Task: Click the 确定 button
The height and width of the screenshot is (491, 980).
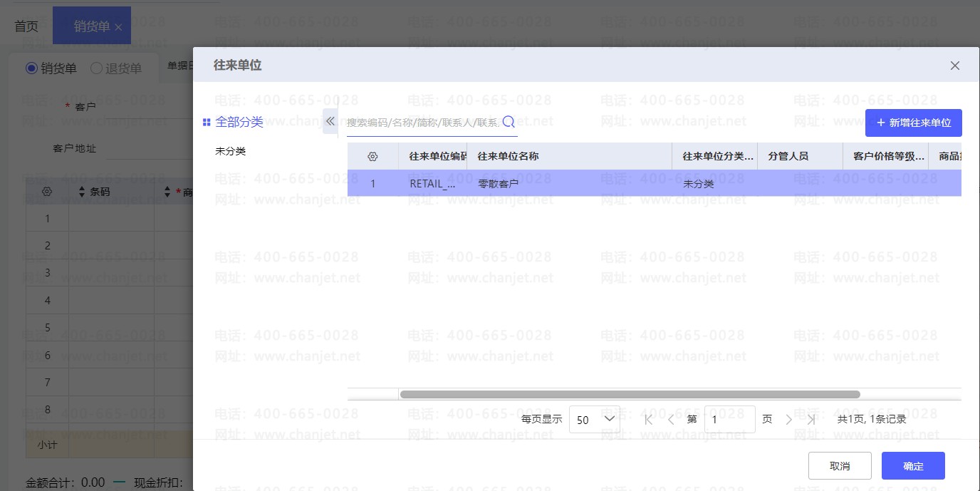Action: pyautogui.click(x=913, y=466)
